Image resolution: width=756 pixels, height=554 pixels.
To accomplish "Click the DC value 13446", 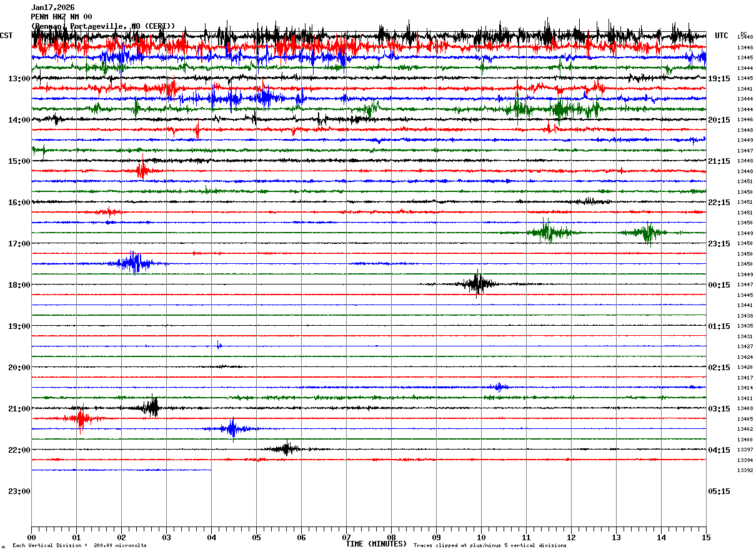I will pyautogui.click(x=745, y=119).
